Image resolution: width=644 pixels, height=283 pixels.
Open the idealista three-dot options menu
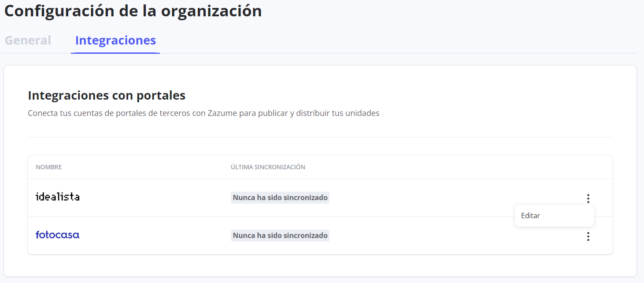pyautogui.click(x=588, y=198)
